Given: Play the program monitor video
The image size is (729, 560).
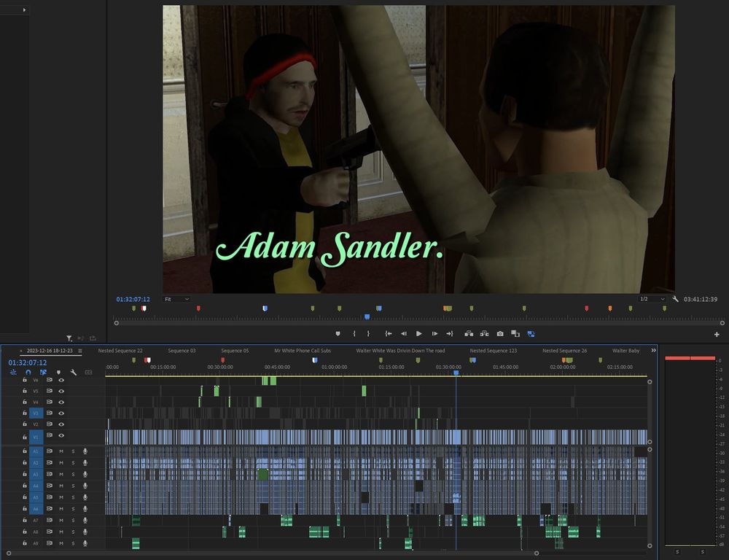Looking at the screenshot, I should coord(419,333).
